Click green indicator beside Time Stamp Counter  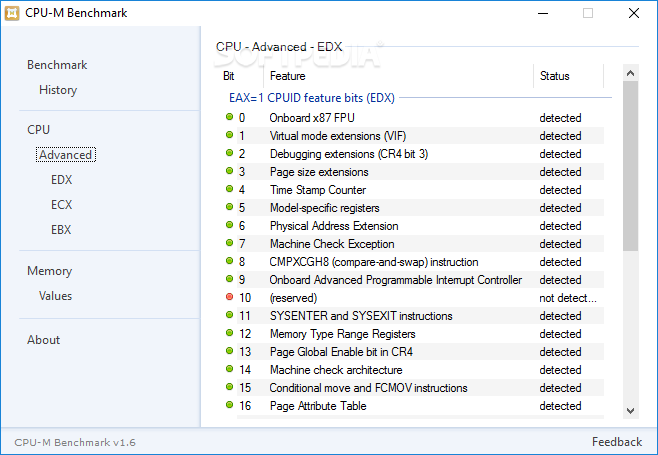[230, 189]
